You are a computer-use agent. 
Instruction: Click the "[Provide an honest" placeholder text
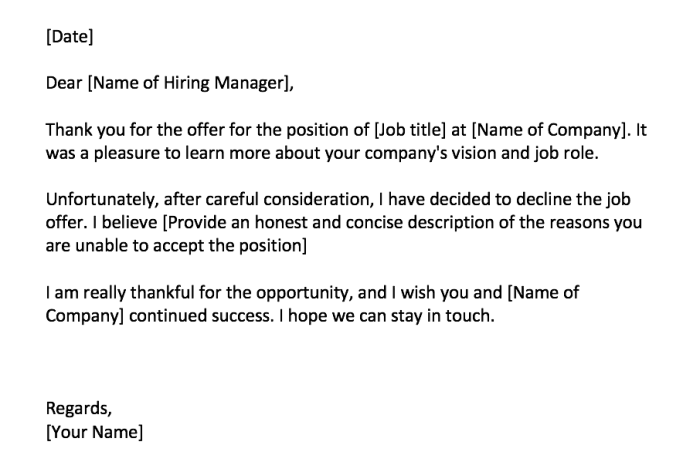(x=231, y=224)
